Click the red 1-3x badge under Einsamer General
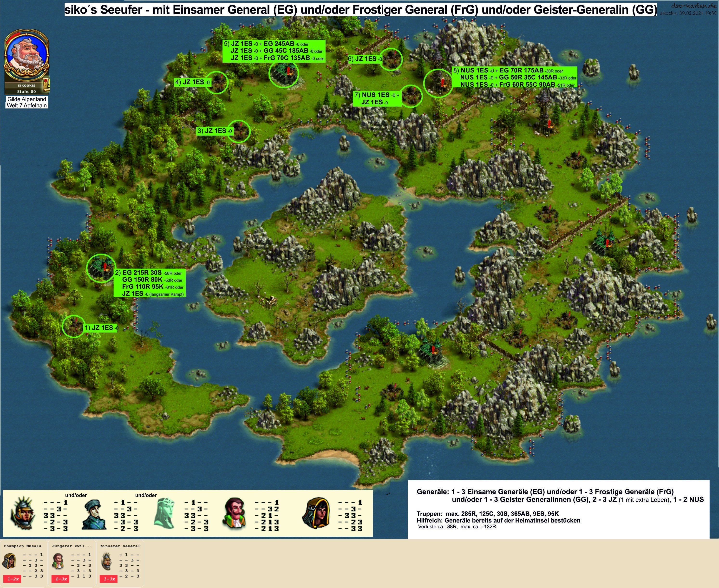The width and height of the screenshot is (719, 588). click(109, 579)
